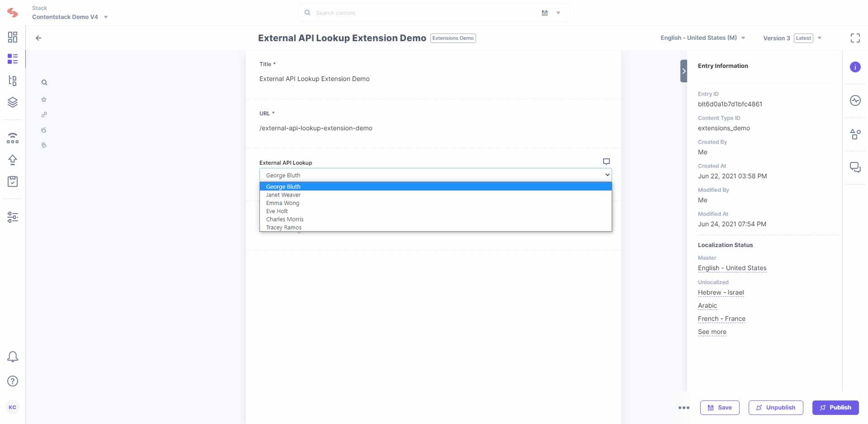Image resolution: width=868 pixels, height=424 pixels.
Task: Open the Publish Queue icon in the sidebar
Action: pos(12,138)
